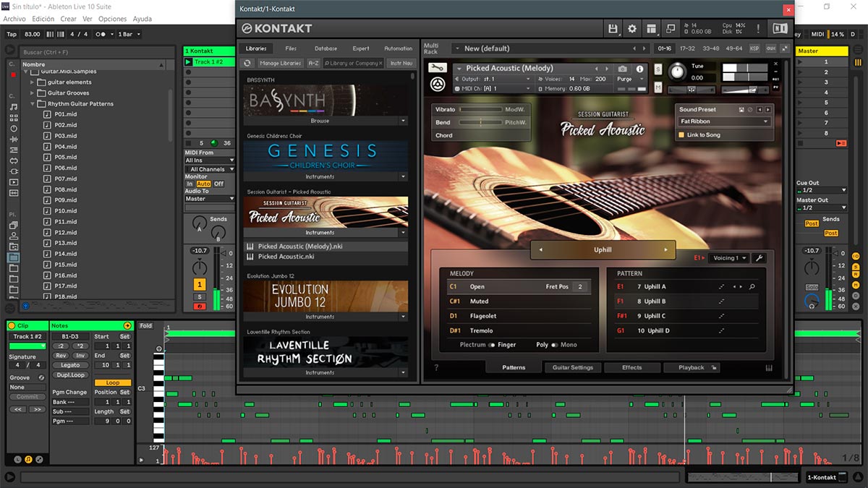
Task: Show notes box toggle in clip view
Action: 29,459
